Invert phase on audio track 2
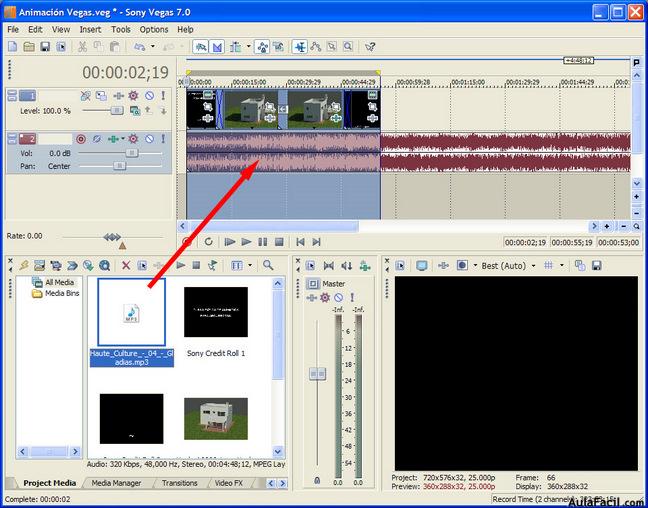The width and height of the screenshot is (648, 508). (x=96, y=138)
